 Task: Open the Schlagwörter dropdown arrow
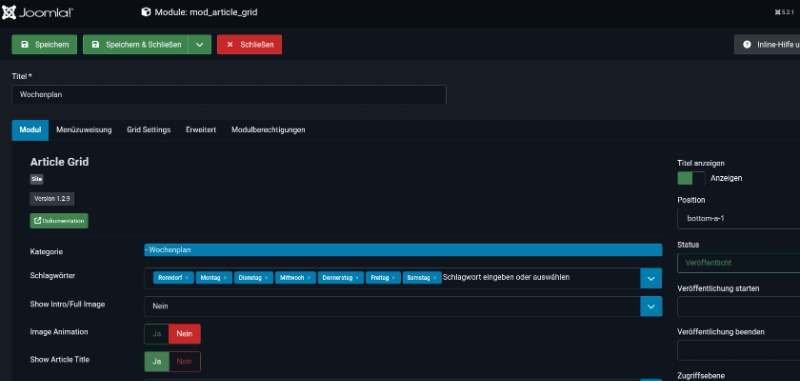[651, 278]
